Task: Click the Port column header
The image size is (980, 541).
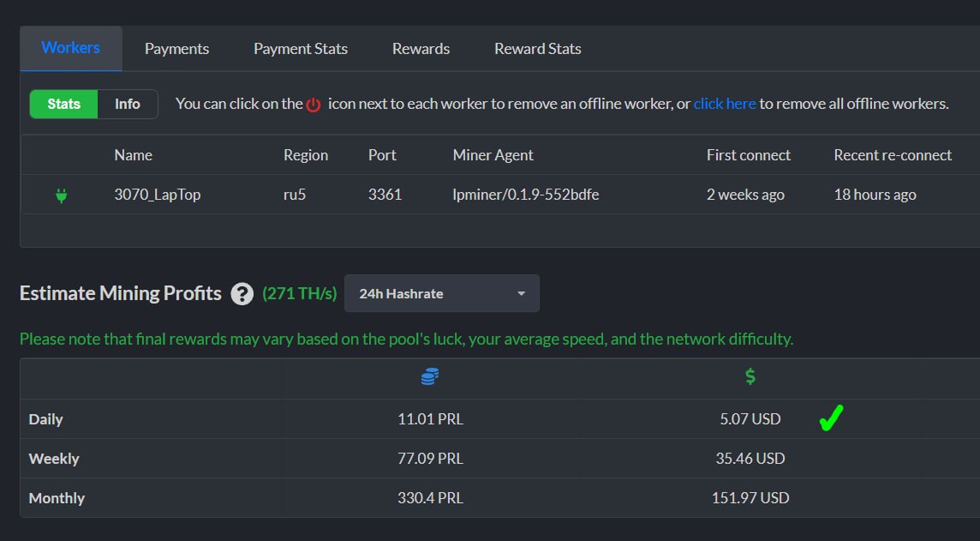Action: point(382,155)
